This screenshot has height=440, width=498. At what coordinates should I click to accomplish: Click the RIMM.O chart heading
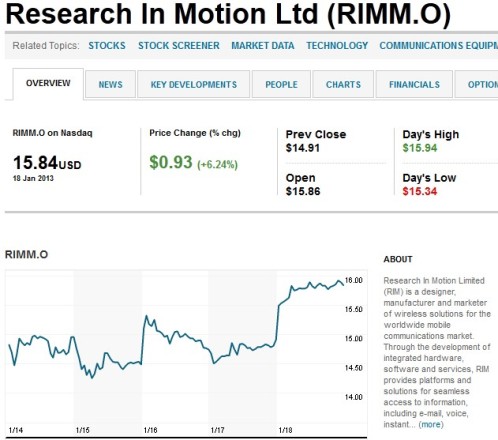coord(26,255)
